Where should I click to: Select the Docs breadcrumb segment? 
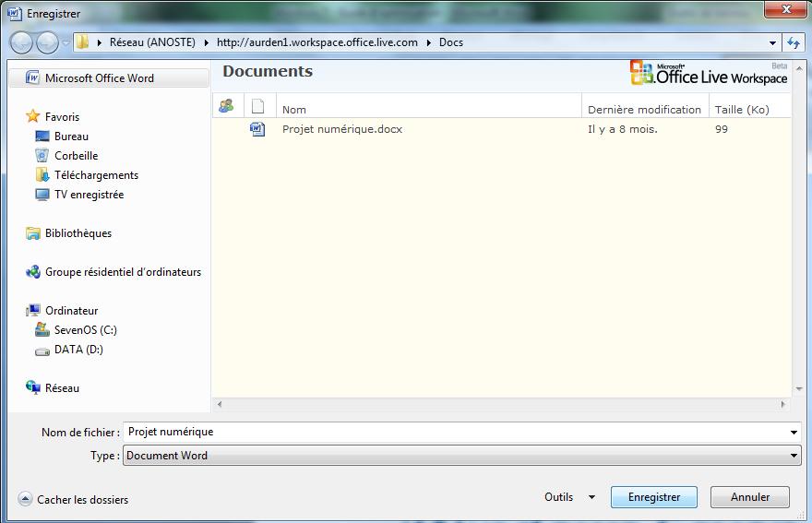tap(451, 42)
